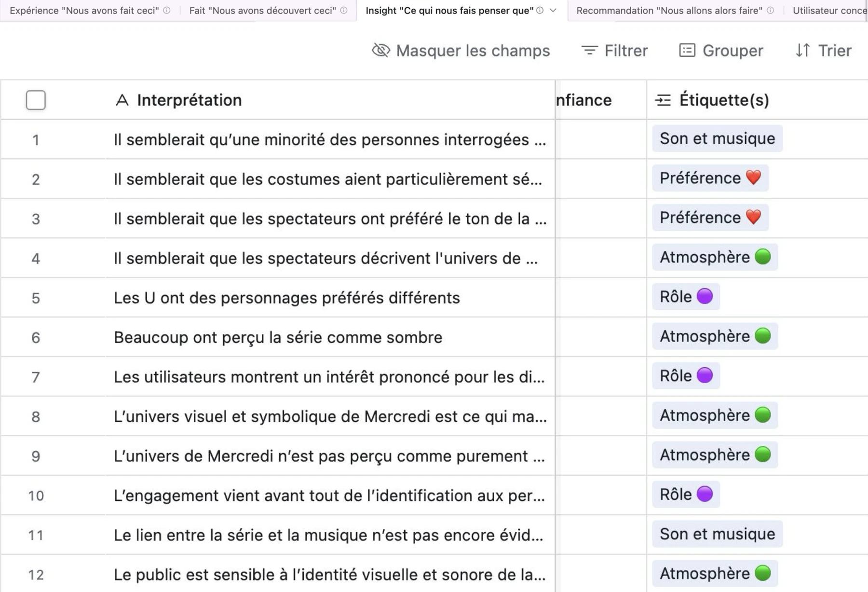The height and width of the screenshot is (592, 868).
Task: Click row 10 text about L'engagement
Action: 329,496
